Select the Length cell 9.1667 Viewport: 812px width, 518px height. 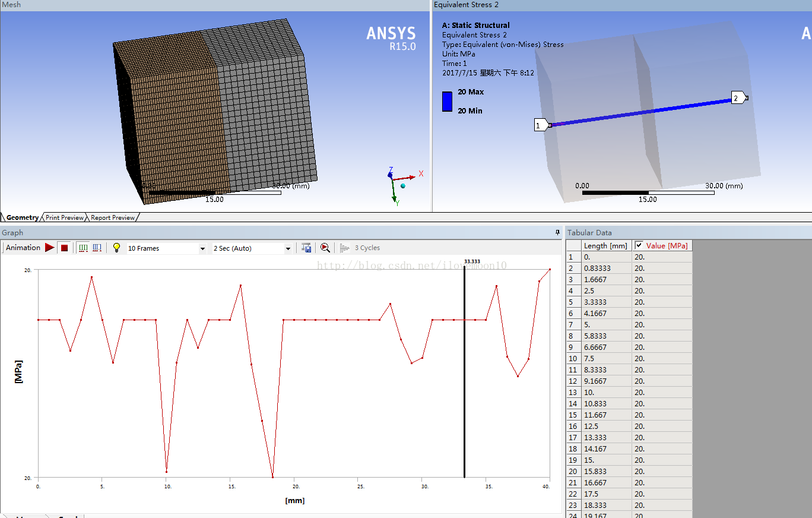click(x=607, y=381)
